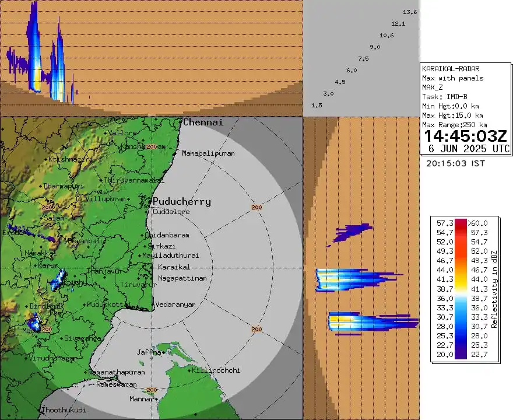
Task: Click the Thiruvannamalai label
Action: [134, 180]
